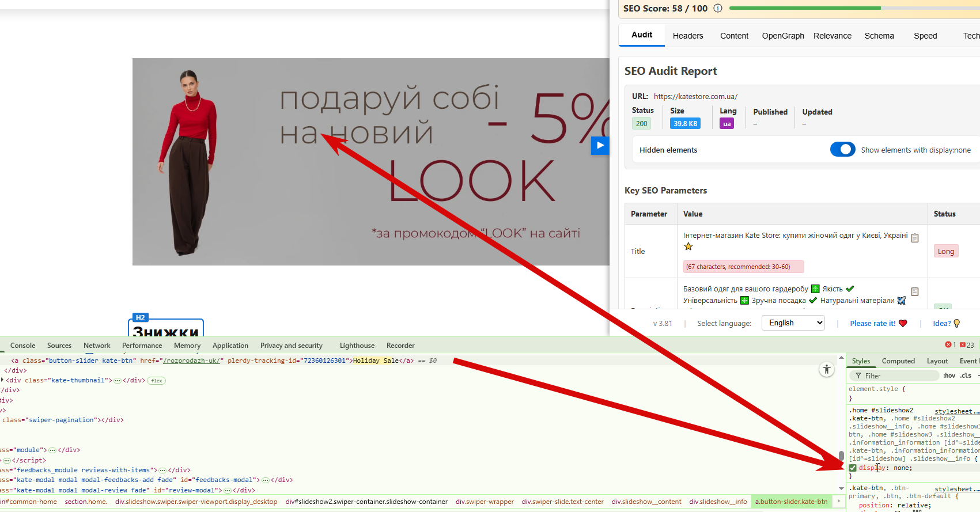Switch to the Computed styles tab

[x=898, y=361]
